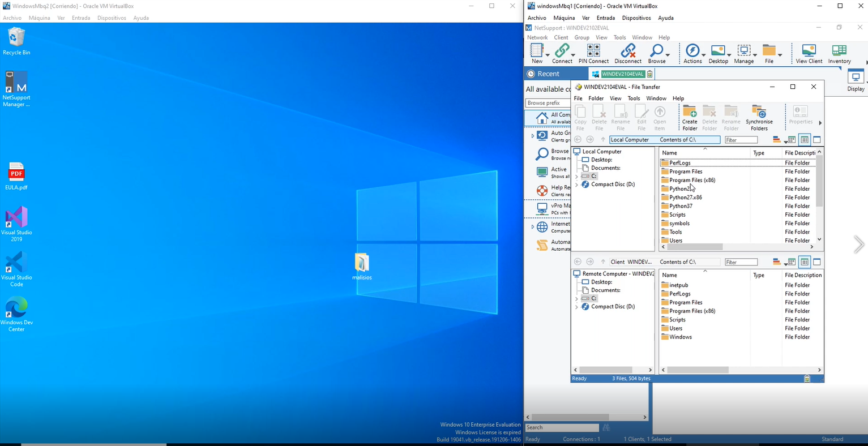Click back arrow in local pane navigation
The width and height of the screenshot is (868, 446).
(x=578, y=139)
